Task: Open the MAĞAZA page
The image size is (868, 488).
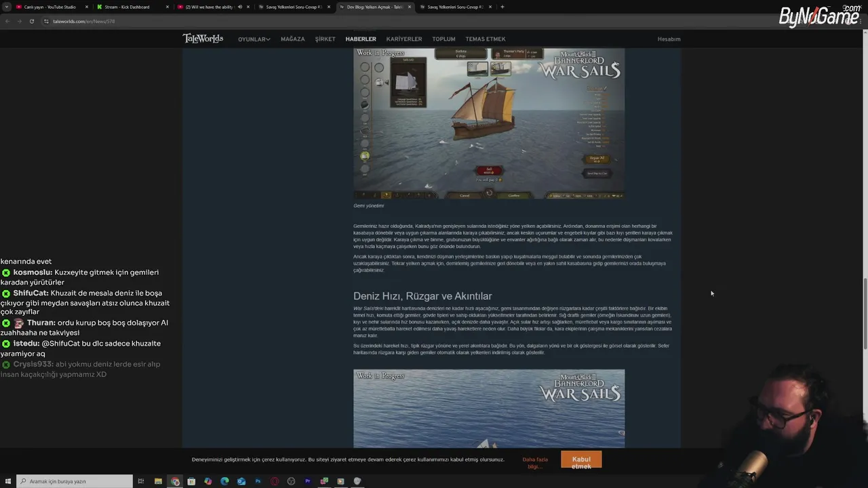Action: click(x=293, y=39)
